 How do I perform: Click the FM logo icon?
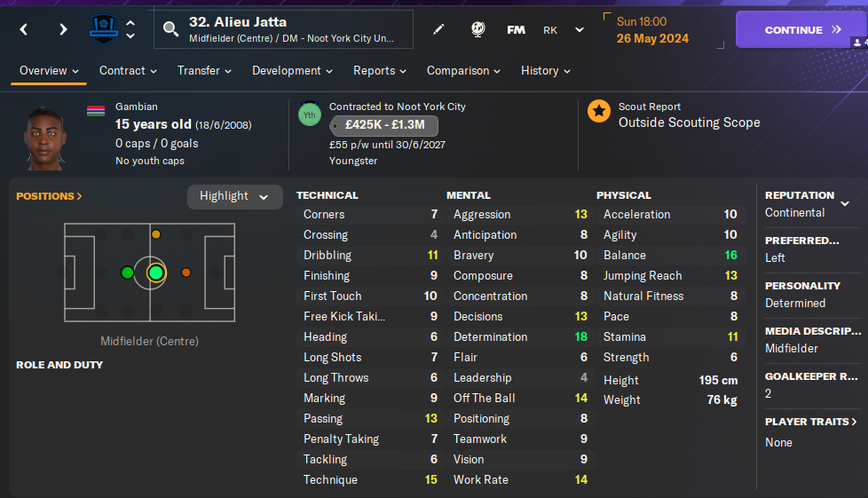516,29
